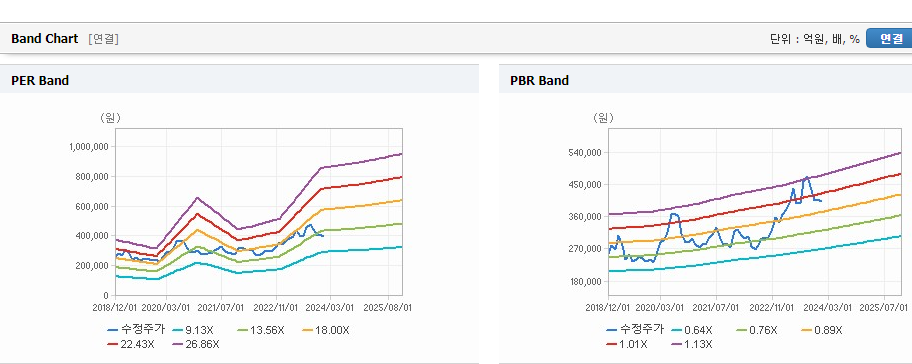Toggle 수정주가 legend in PBR Band chart

pyautogui.click(x=635, y=330)
